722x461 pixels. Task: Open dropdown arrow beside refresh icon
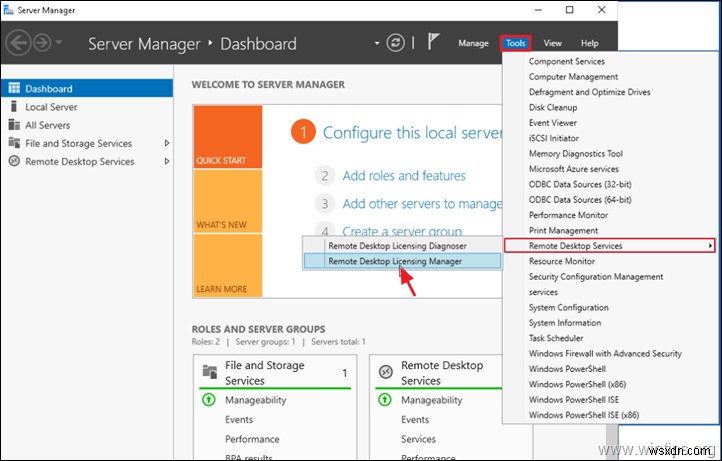tap(377, 43)
